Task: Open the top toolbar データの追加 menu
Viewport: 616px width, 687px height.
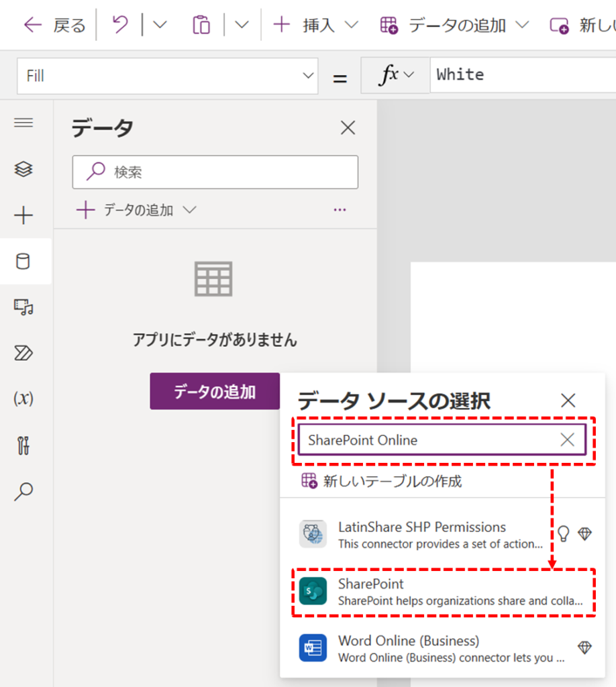Action: coord(455,25)
